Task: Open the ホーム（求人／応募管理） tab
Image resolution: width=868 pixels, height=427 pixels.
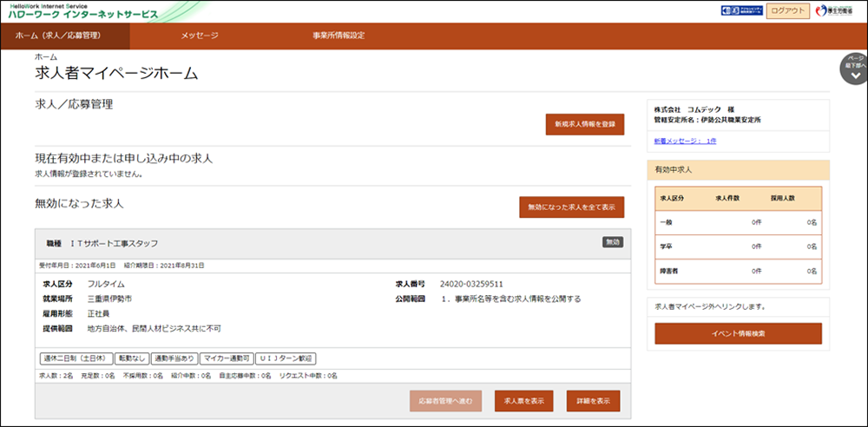Action: [65, 36]
